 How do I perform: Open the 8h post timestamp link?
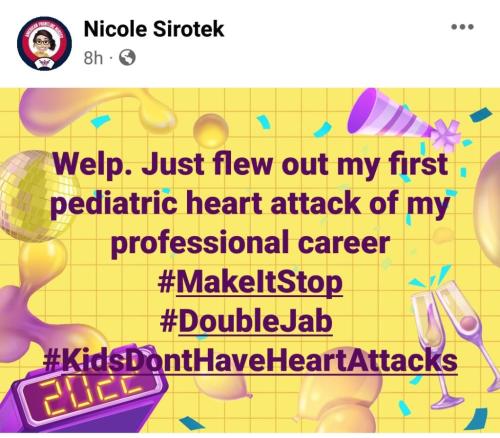(93, 58)
